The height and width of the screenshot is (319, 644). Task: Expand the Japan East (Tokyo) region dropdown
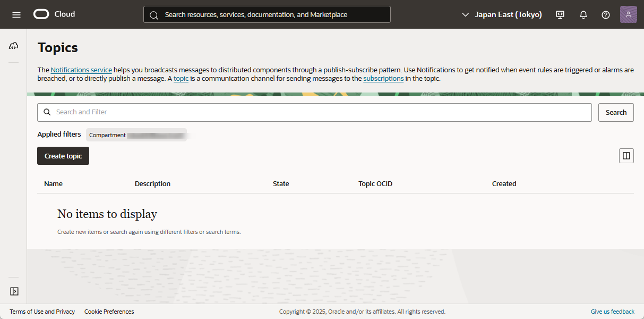(502, 14)
